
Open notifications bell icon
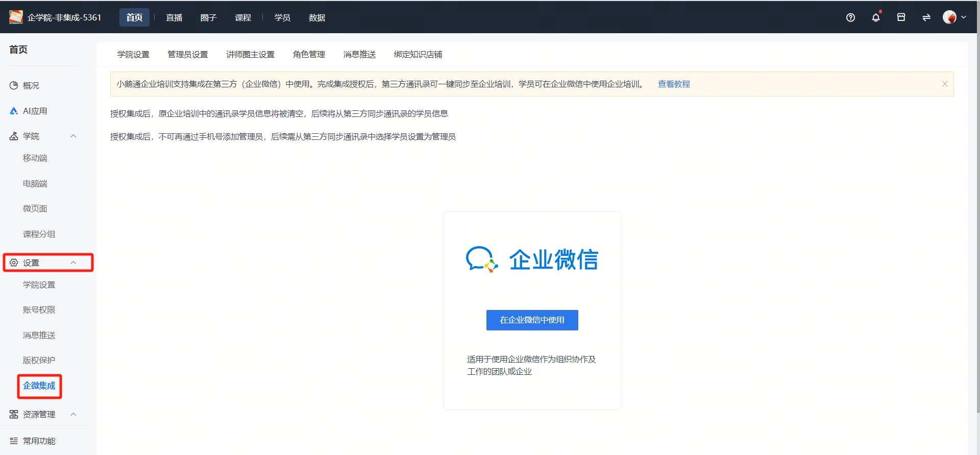pos(876,17)
